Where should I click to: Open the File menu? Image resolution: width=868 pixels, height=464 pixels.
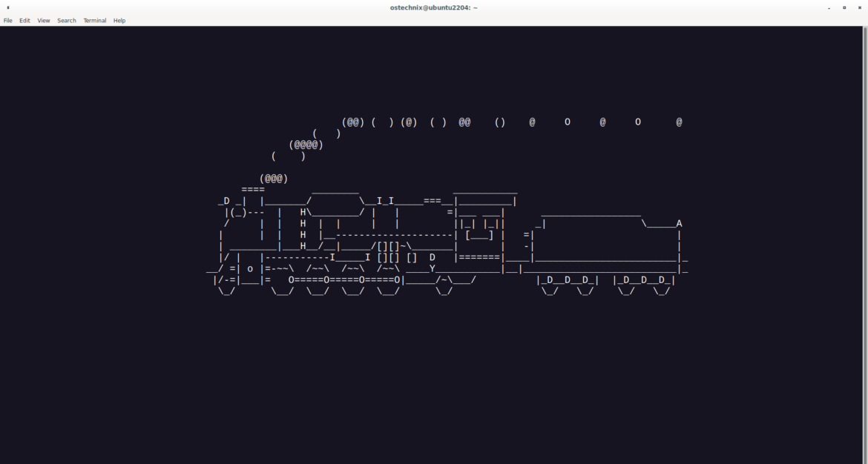coord(7,20)
